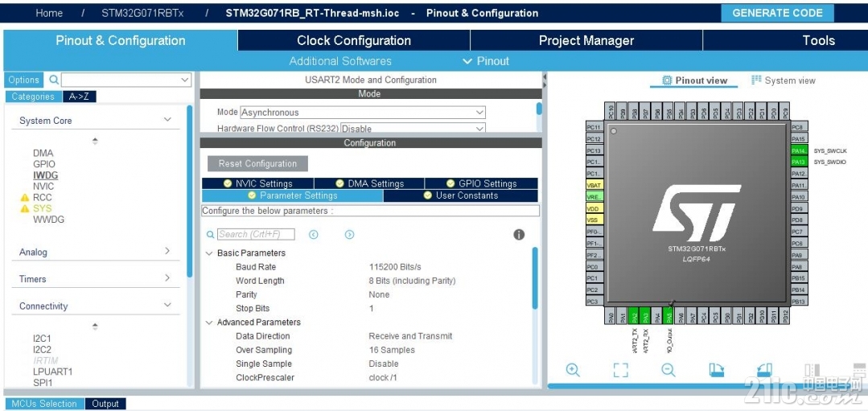Go to Home in the breadcrumb
868x411 pixels.
[x=49, y=14]
